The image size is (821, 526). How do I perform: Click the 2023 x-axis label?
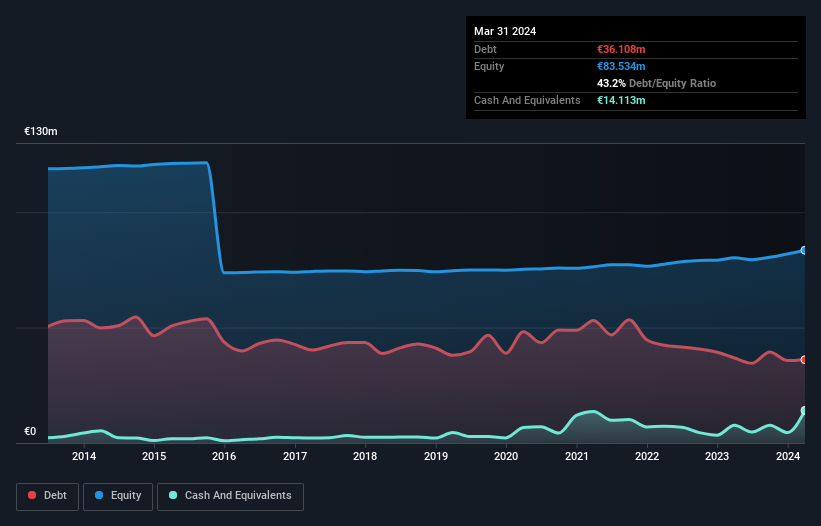[717, 456]
